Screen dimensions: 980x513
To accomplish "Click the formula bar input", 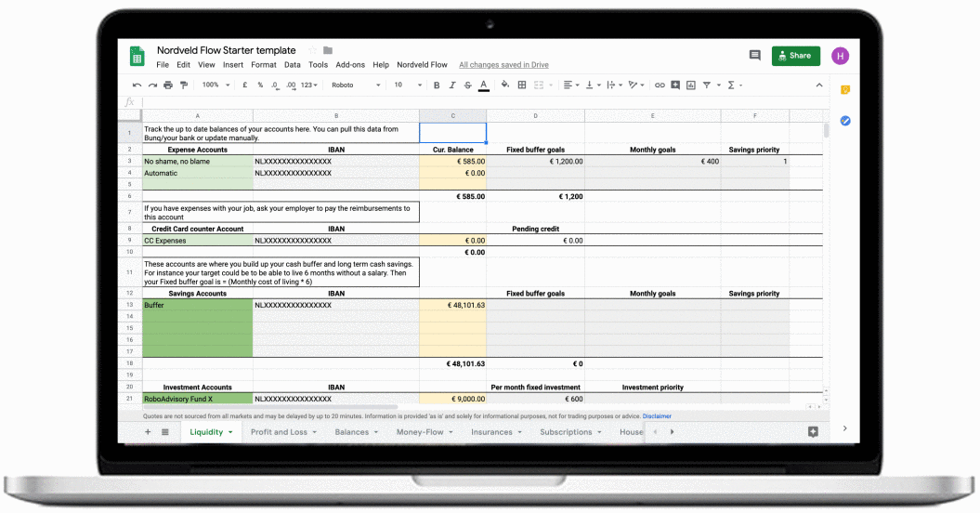I will pyautogui.click(x=484, y=102).
